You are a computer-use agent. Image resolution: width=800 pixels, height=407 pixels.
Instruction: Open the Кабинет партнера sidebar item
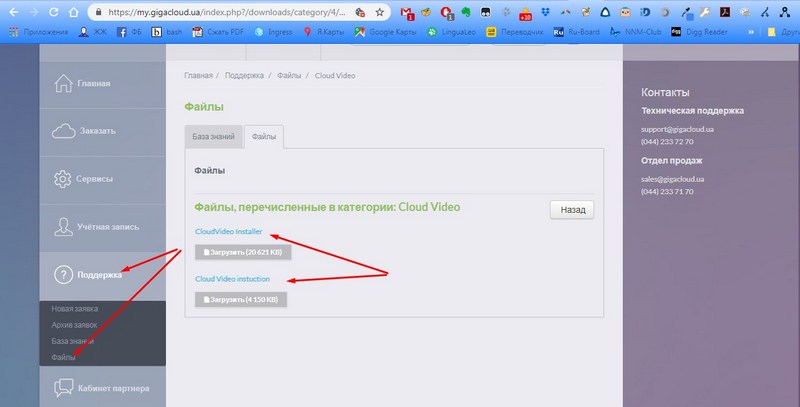103,388
